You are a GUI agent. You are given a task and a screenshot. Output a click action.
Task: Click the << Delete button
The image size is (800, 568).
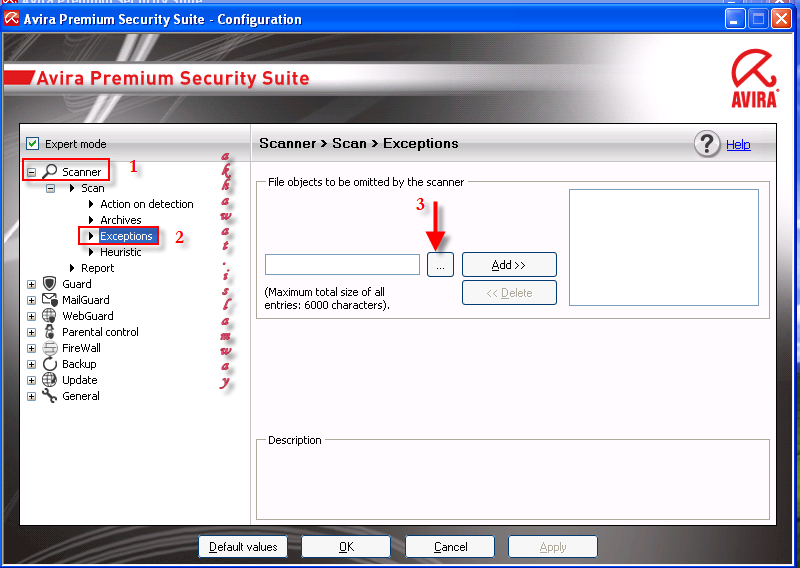point(509,293)
